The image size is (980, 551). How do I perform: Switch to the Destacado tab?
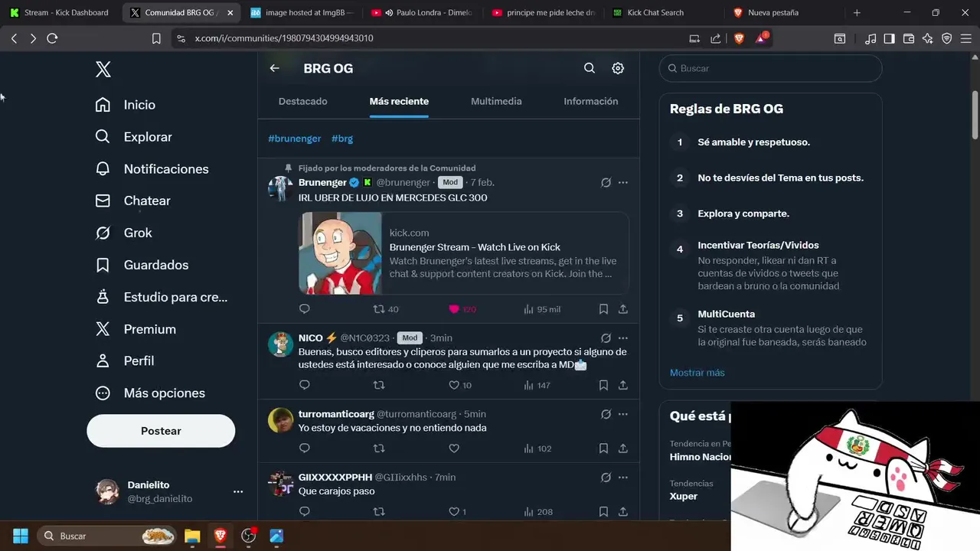tap(302, 101)
